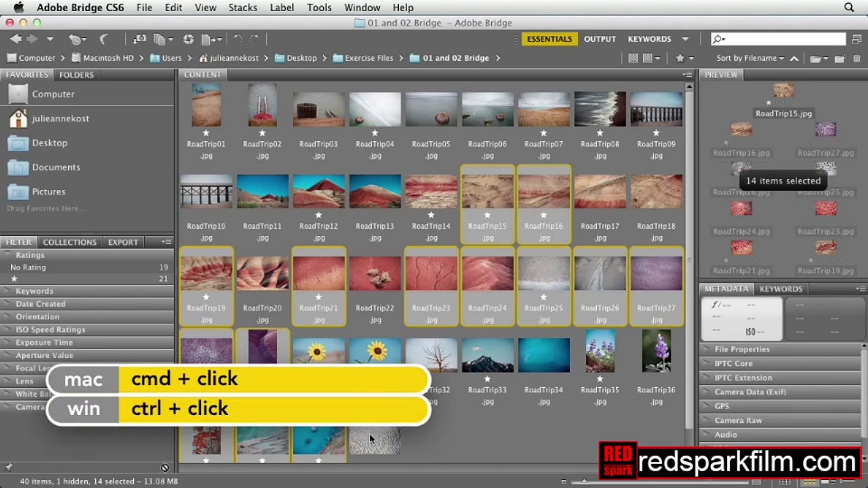Click the thumbnail size slider
This screenshot has height=488, width=868.
585,482
